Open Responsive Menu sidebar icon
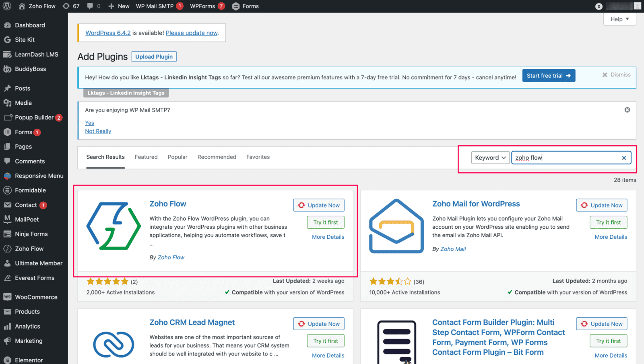Viewport: 644px width, 364px height. pyautogui.click(x=7, y=176)
